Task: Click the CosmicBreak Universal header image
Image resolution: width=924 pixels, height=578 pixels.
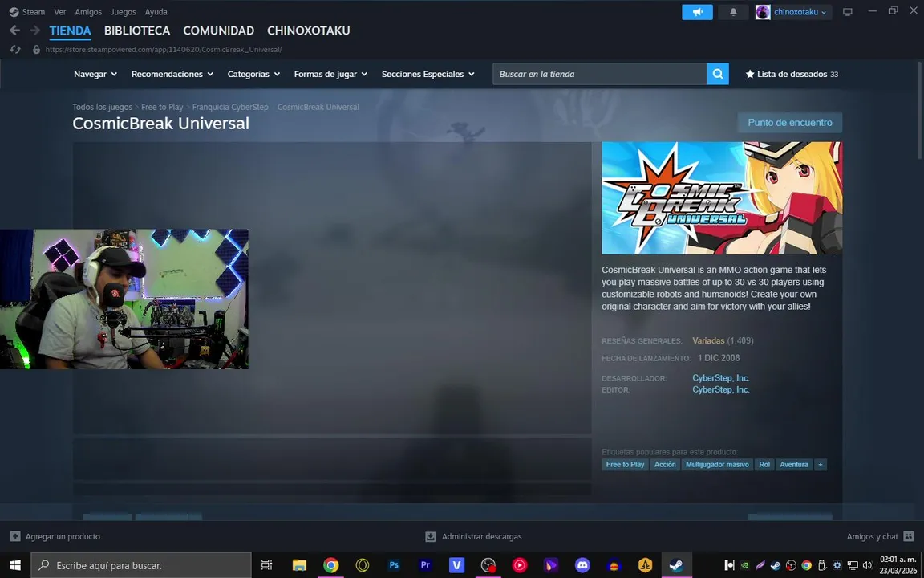Action: tap(722, 198)
